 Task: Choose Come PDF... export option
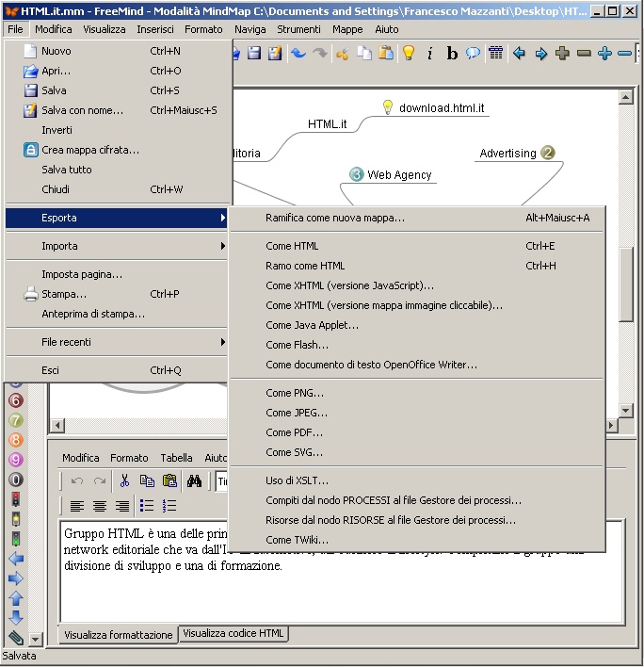(294, 432)
